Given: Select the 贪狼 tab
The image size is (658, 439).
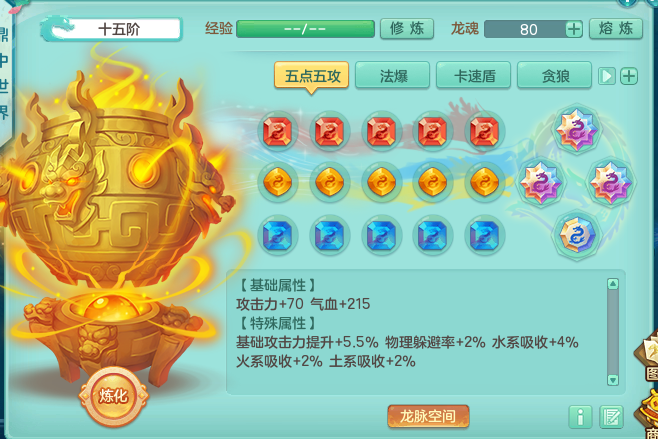Looking at the screenshot, I should point(555,76).
